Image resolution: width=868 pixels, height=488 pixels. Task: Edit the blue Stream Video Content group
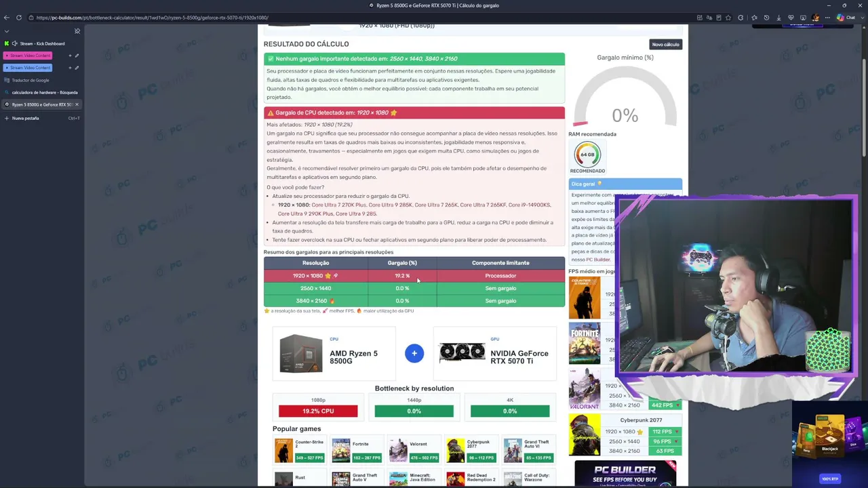[x=77, y=68]
